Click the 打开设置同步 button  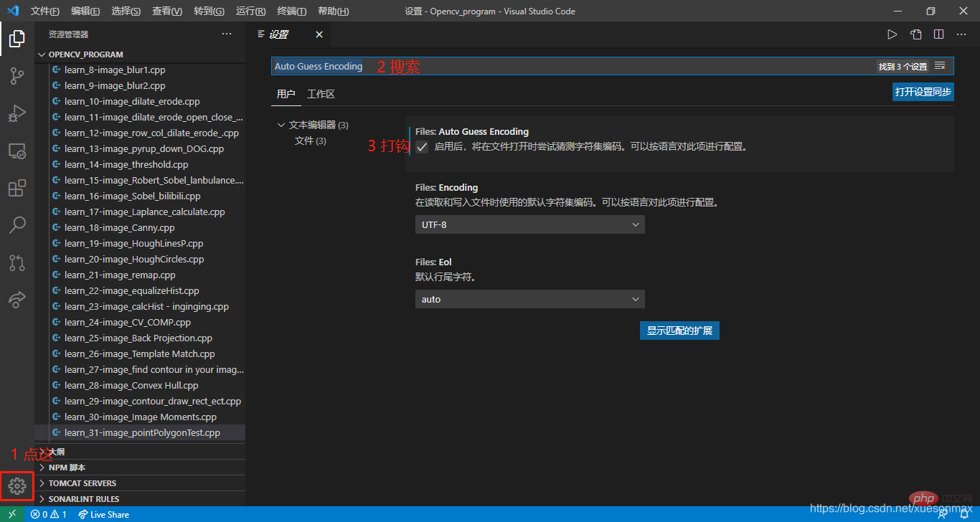(923, 92)
